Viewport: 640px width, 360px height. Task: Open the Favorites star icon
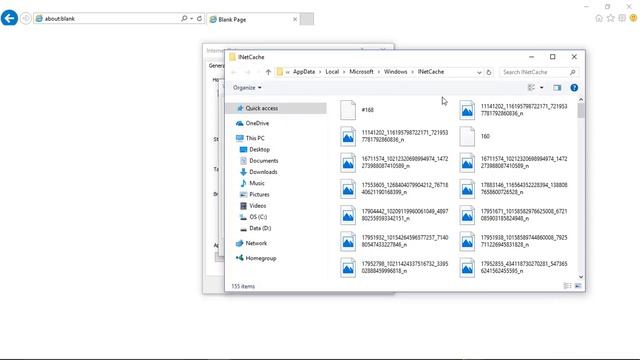(x=610, y=18)
